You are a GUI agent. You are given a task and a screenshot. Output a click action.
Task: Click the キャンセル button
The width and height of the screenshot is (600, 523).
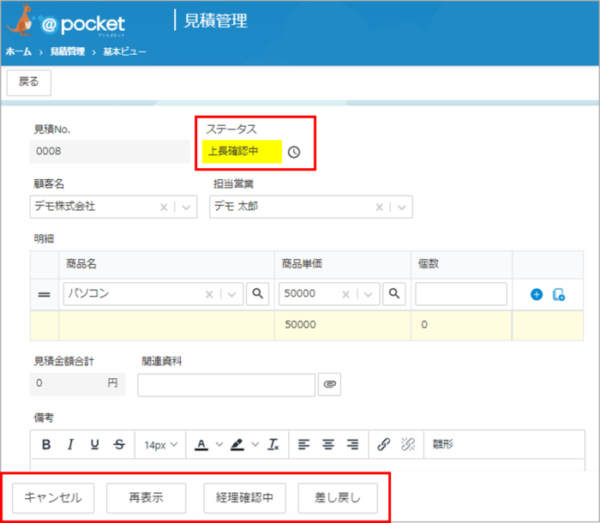tap(53, 498)
